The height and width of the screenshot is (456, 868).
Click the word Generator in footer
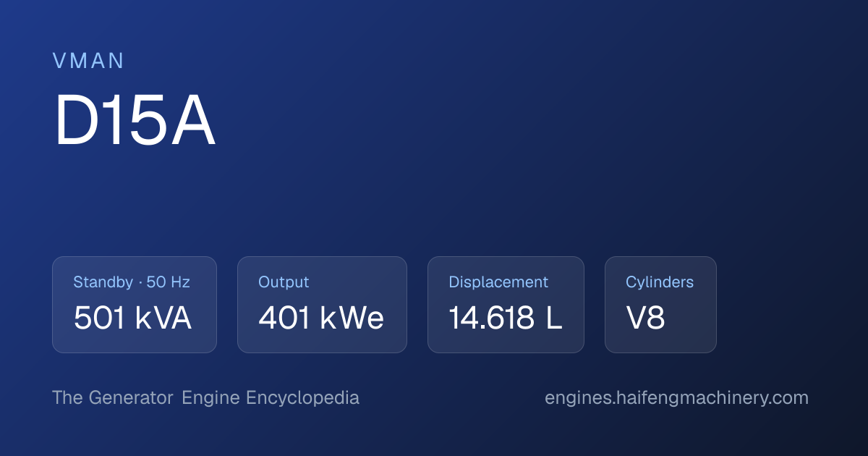point(131,398)
